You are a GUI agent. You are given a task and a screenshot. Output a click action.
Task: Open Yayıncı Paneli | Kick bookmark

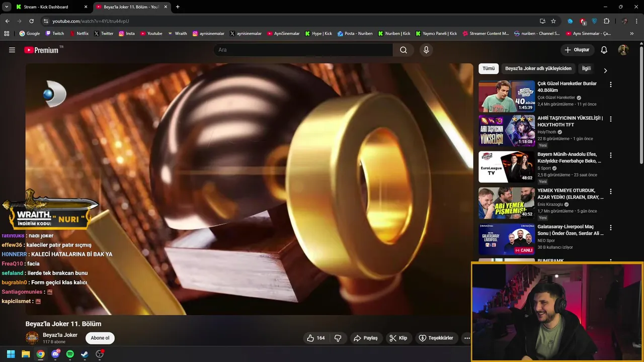pyautogui.click(x=436, y=34)
